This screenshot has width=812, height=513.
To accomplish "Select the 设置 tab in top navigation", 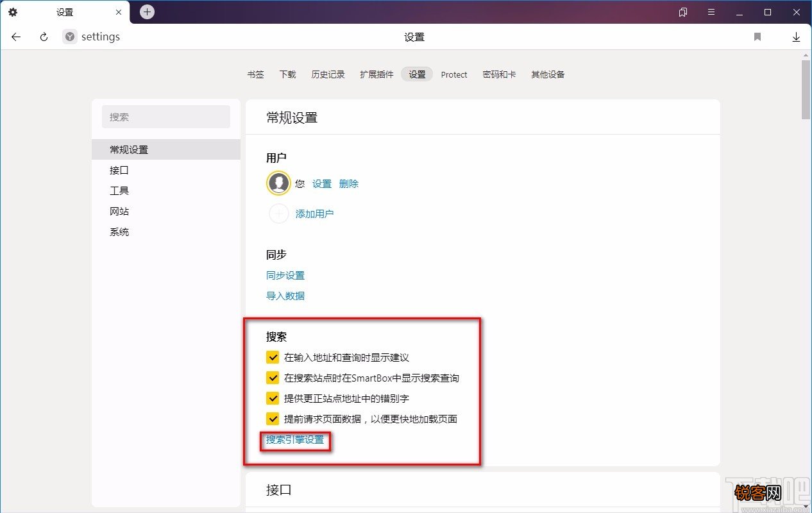I will pyautogui.click(x=417, y=74).
